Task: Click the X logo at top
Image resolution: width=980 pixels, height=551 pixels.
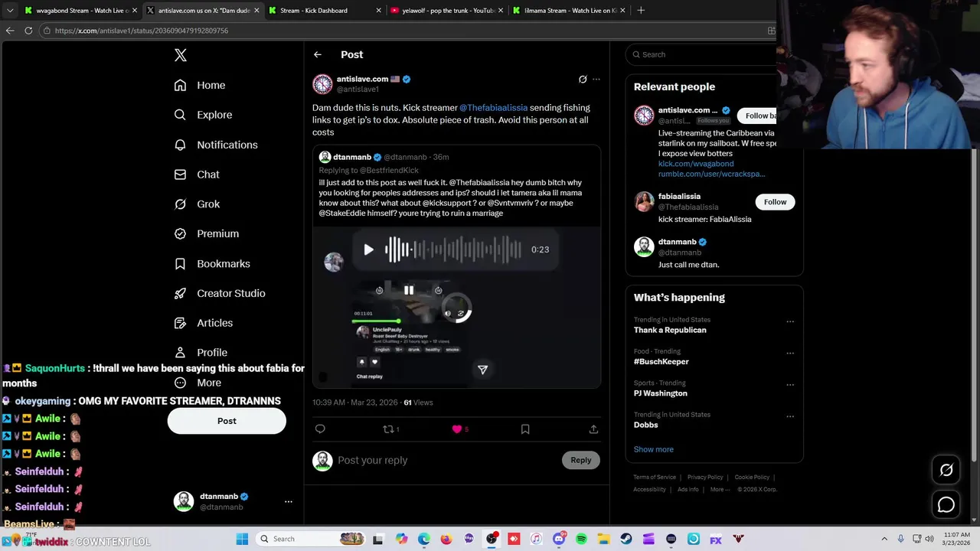Action: (180, 55)
